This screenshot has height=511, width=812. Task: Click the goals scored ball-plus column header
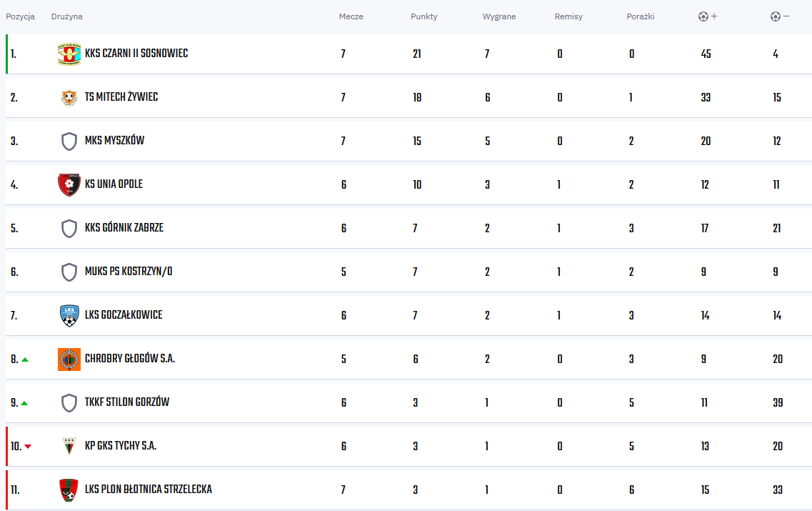(708, 16)
